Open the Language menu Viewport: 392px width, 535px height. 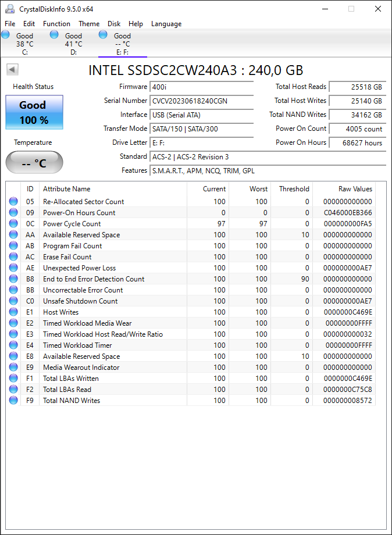click(x=166, y=23)
